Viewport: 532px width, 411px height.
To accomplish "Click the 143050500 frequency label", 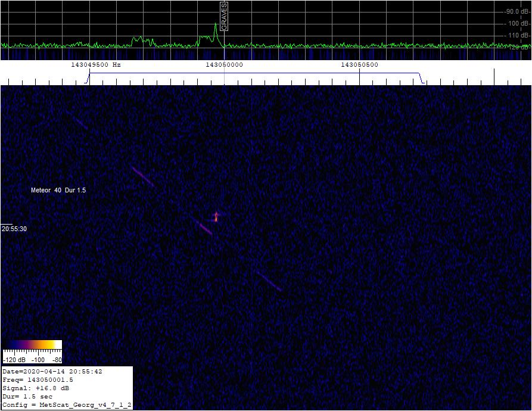I will [x=359, y=64].
